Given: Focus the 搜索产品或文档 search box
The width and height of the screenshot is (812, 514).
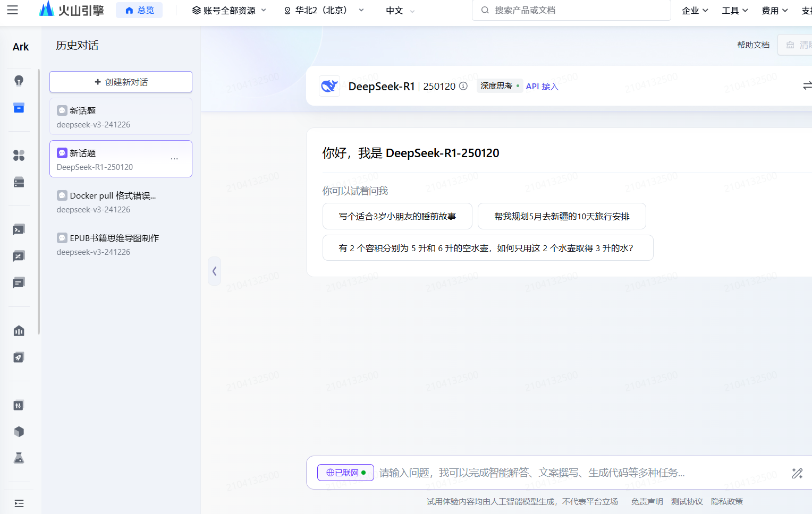Looking at the screenshot, I should pos(571,10).
